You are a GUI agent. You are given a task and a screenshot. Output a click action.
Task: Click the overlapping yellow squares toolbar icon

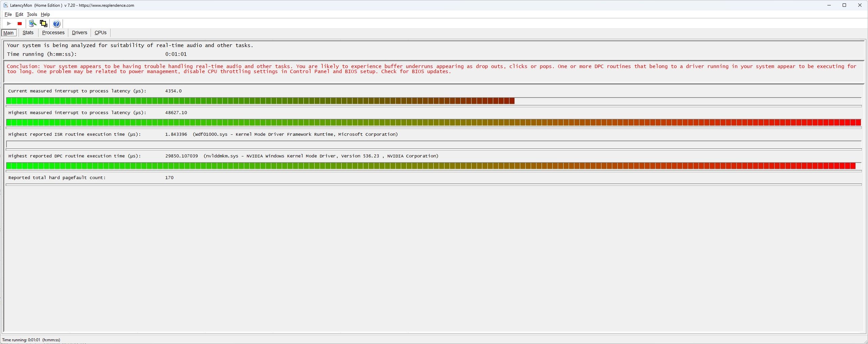pyautogui.click(x=43, y=23)
